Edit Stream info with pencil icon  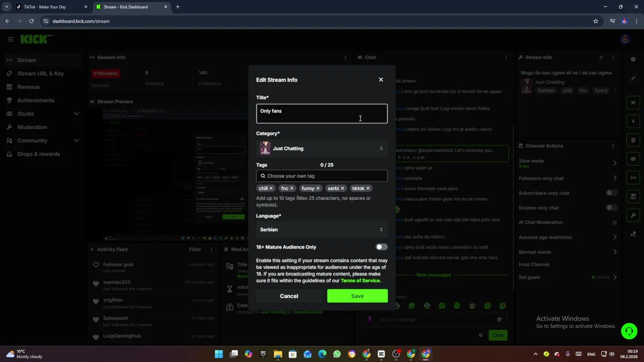[601, 57]
